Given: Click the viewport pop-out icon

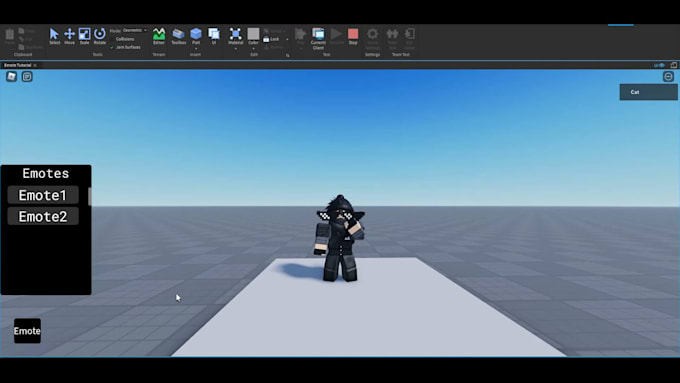Looking at the screenshot, I should (674, 65).
